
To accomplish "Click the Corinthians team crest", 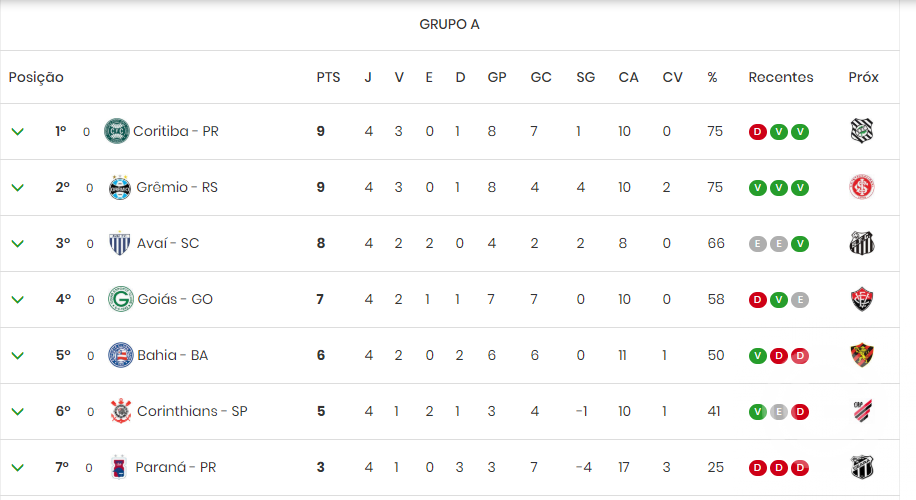I will (x=121, y=411).
